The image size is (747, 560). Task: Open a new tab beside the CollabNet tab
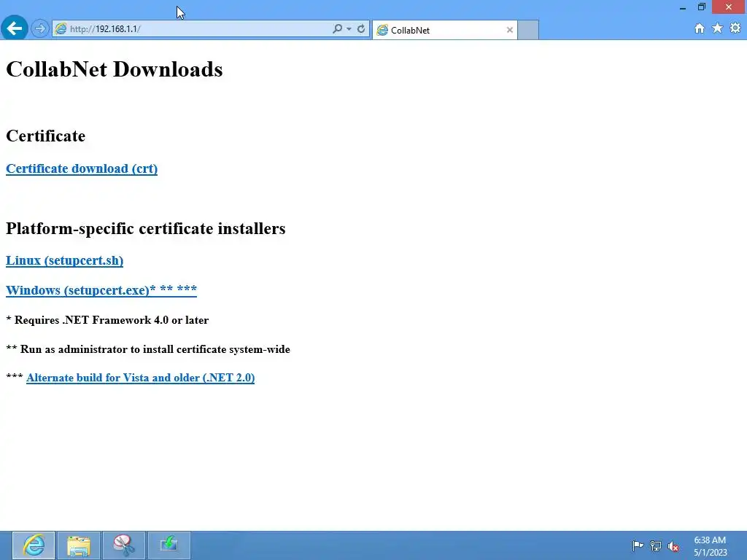click(528, 30)
